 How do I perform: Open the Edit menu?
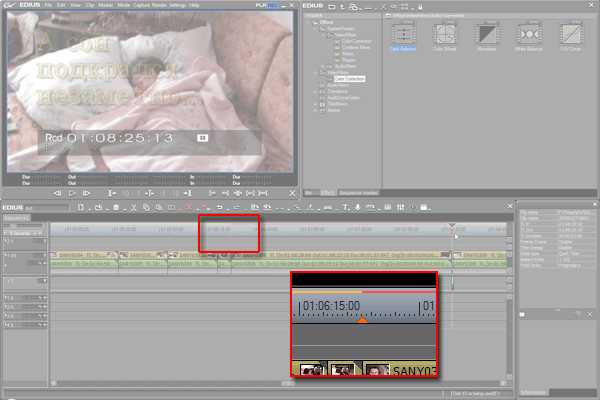click(x=61, y=5)
